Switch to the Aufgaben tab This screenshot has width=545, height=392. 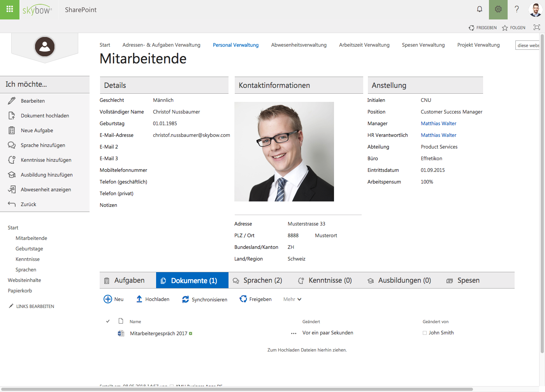(125, 280)
